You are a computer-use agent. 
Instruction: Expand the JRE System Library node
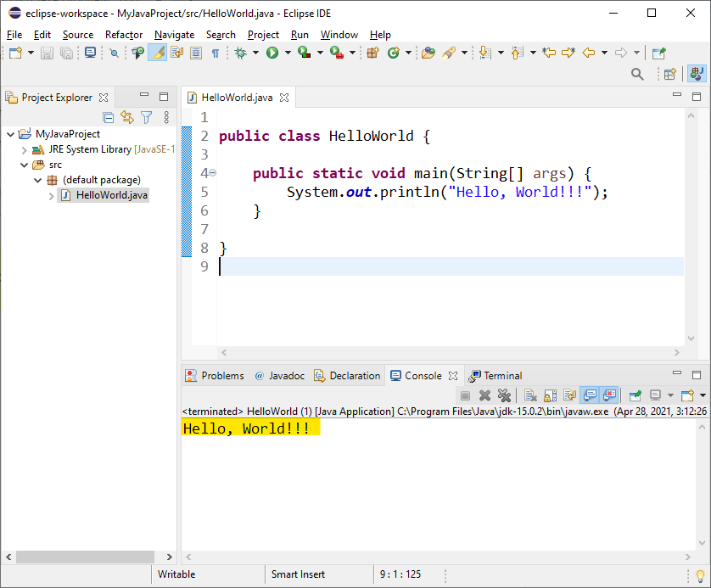(x=23, y=148)
